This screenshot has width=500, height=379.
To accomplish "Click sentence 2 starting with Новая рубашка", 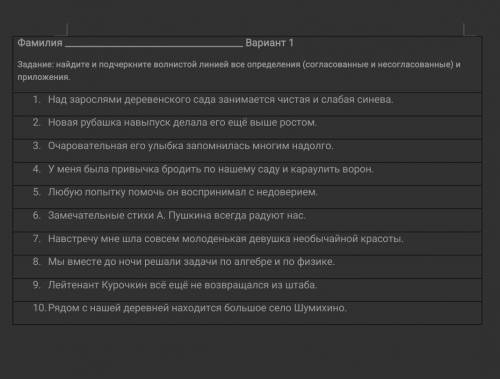I will point(182,122).
